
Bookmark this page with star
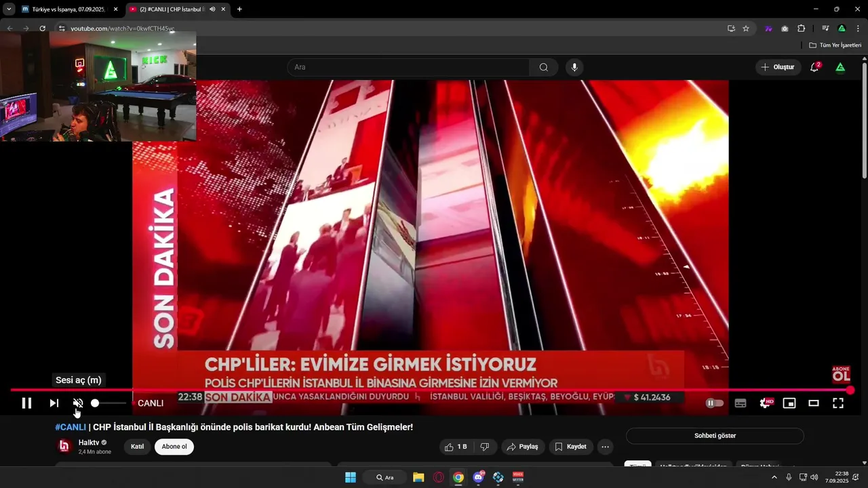click(x=746, y=28)
